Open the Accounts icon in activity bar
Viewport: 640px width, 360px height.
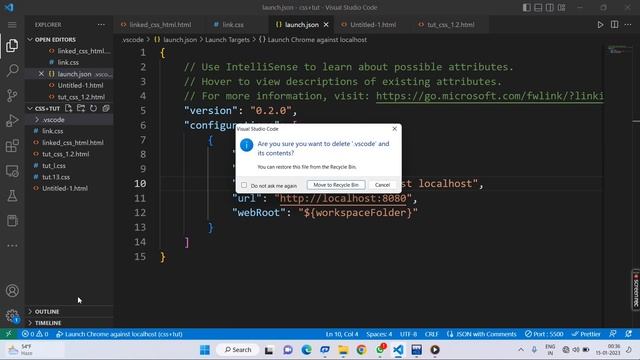[12, 291]
